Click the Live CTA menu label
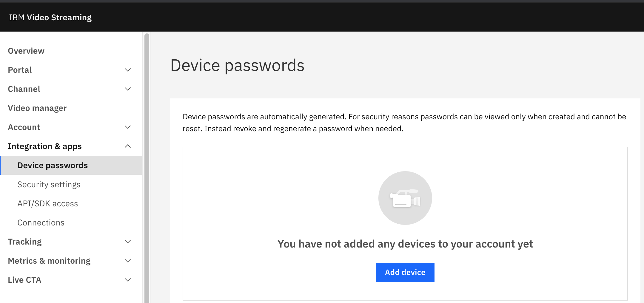Viewport: 644px width, 303px height. 24,280
